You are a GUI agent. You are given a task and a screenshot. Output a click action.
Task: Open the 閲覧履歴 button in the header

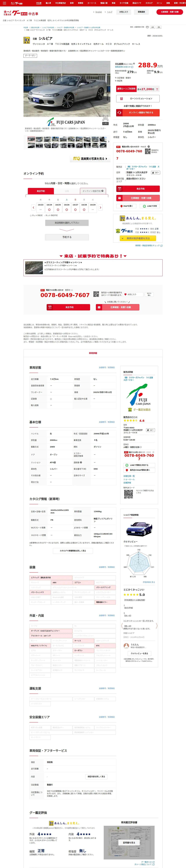point(141,12)
